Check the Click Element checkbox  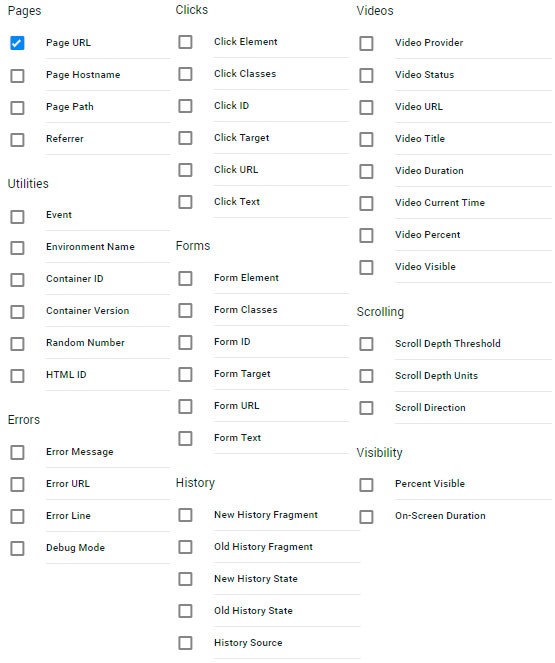185,42
